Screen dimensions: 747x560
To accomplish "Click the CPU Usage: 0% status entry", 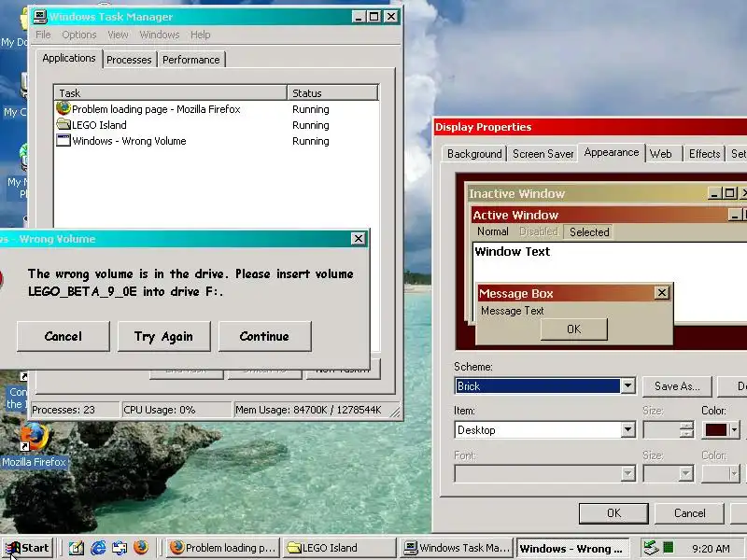I will point(176,410).
